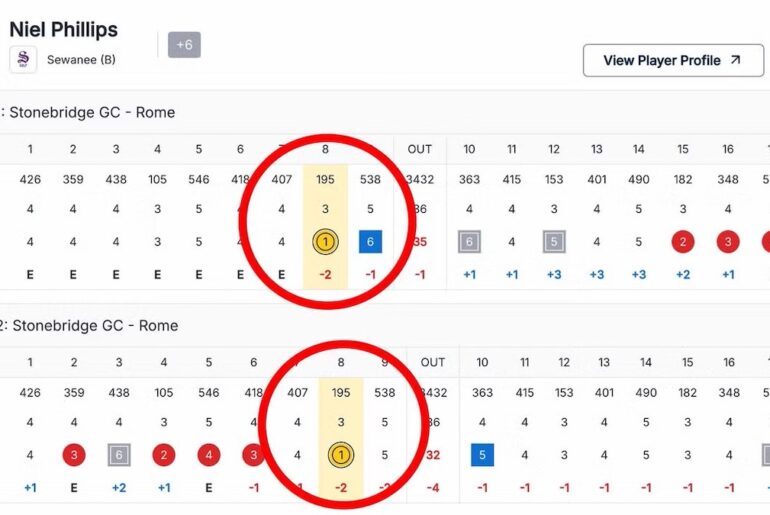The width and height of the screenshot is (770, 515).
Task: Select the gray square 6 on hole 10, top scorecard
Action: pos(469,241)
